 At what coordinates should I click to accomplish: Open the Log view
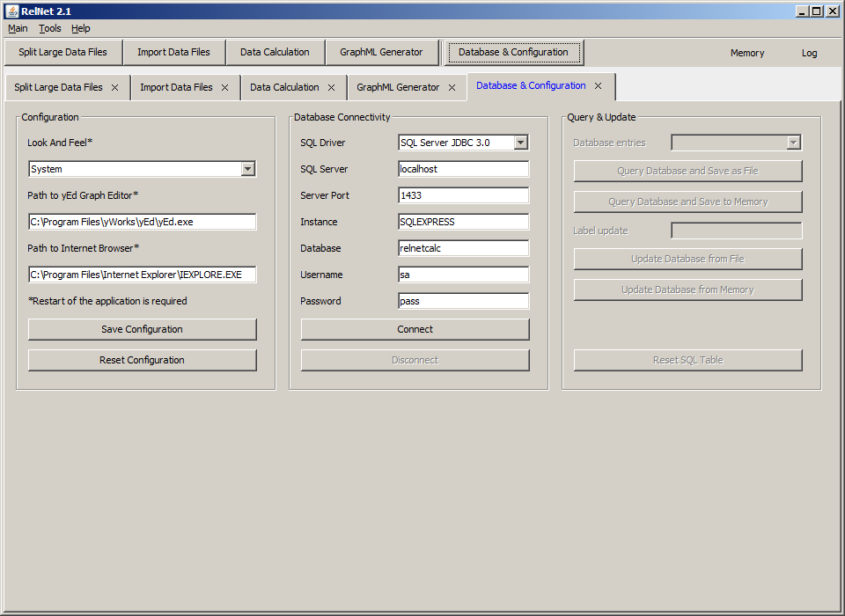click(810, 53)
